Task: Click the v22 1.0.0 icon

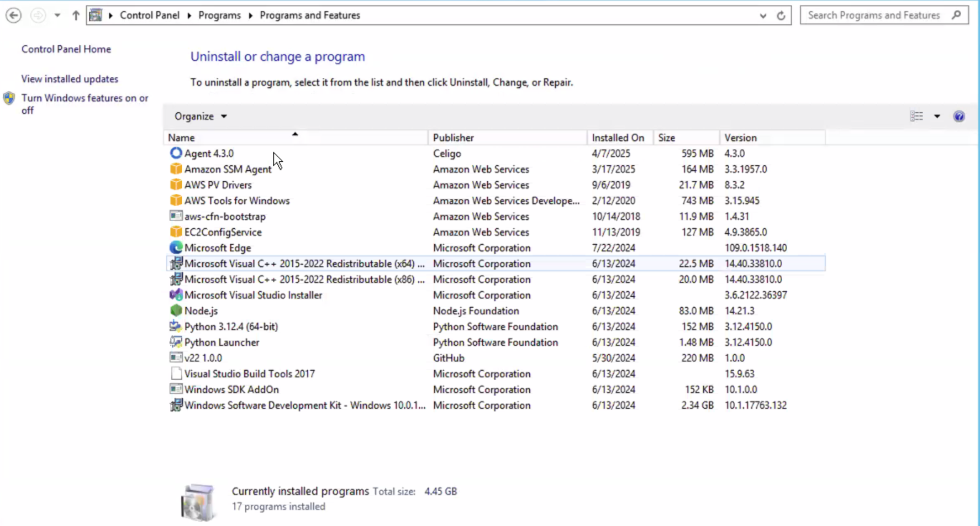Action: 176,358
